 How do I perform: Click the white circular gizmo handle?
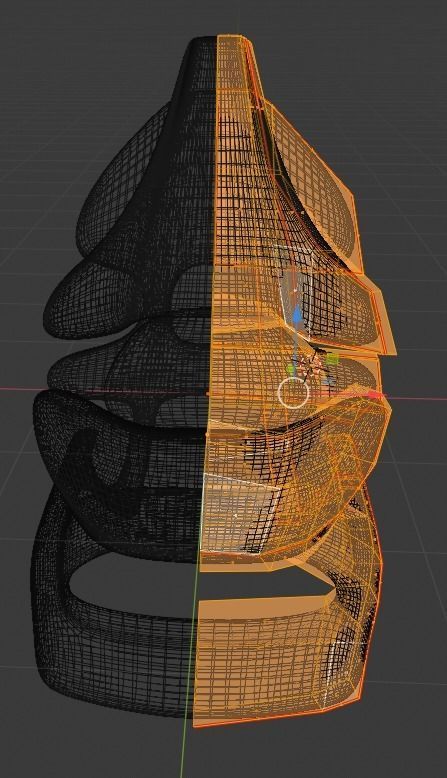pyautogui.click(x=293, y=392)
